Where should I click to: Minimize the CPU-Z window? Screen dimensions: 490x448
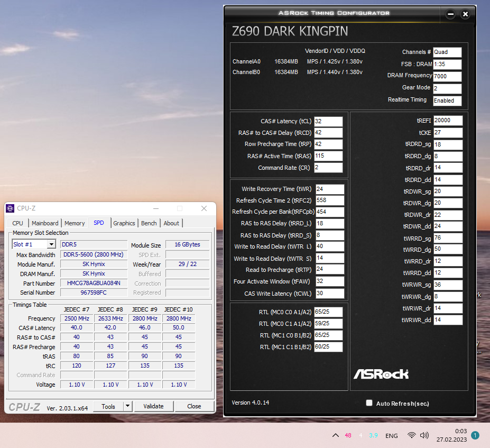[x=156, y=208]
